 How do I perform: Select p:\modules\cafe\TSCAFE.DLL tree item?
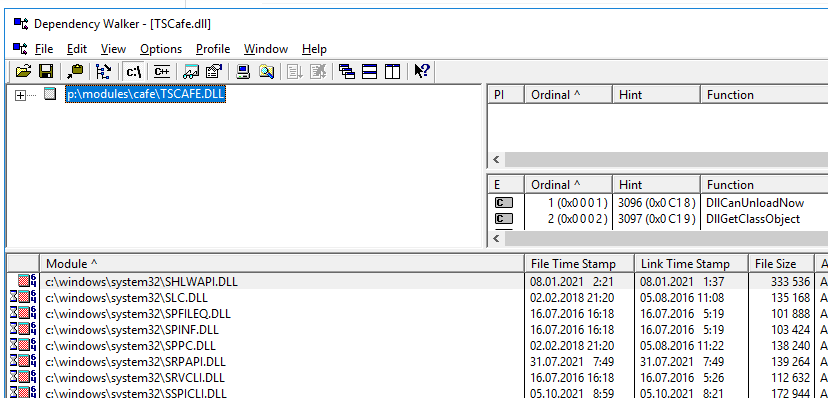tap(146, 94)
